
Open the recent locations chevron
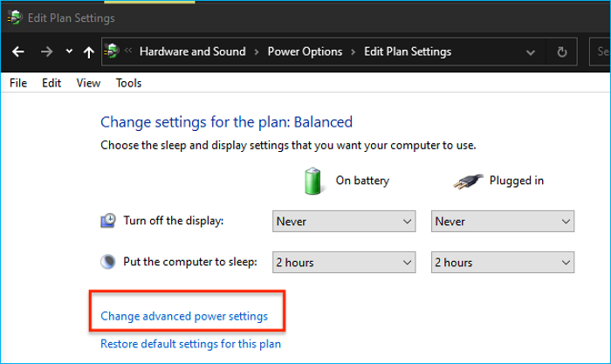click(x=69, y=52)
